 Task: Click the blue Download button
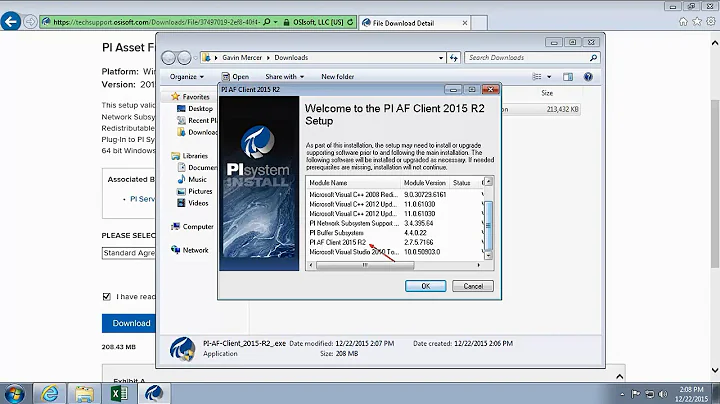click(x=131, y=323)
